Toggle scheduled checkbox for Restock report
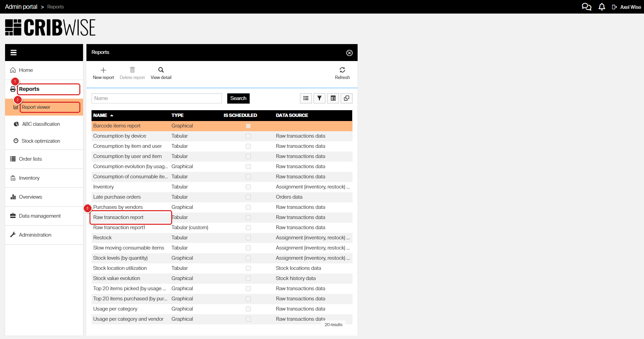This screenshot has height=339, width=644. tap(248, 238)
